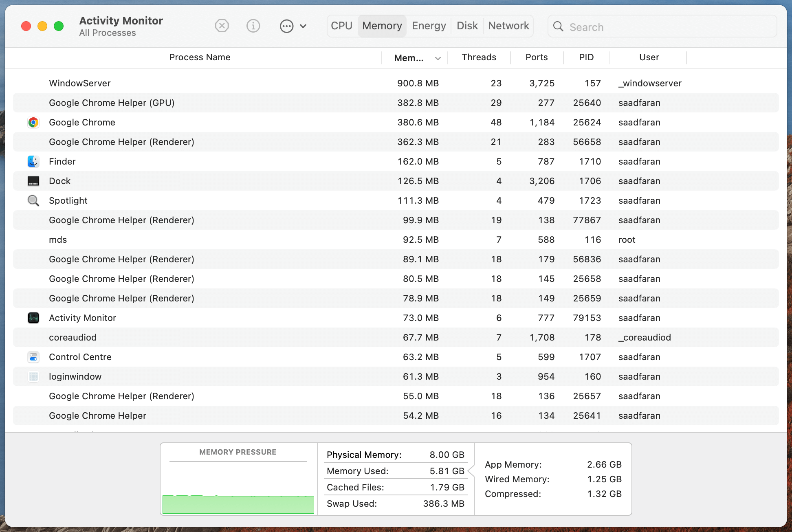Viewport: 792px width, 532px height.
Task: Click the root user cell
Action: coord(627,240)
